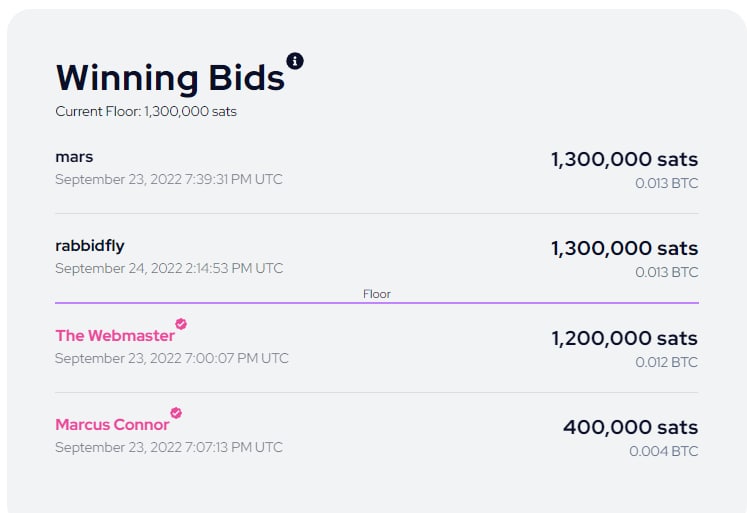Click the 400,000 sats bid amount
The height and width of the screenshot is (513, 747).
click(630, 427)
